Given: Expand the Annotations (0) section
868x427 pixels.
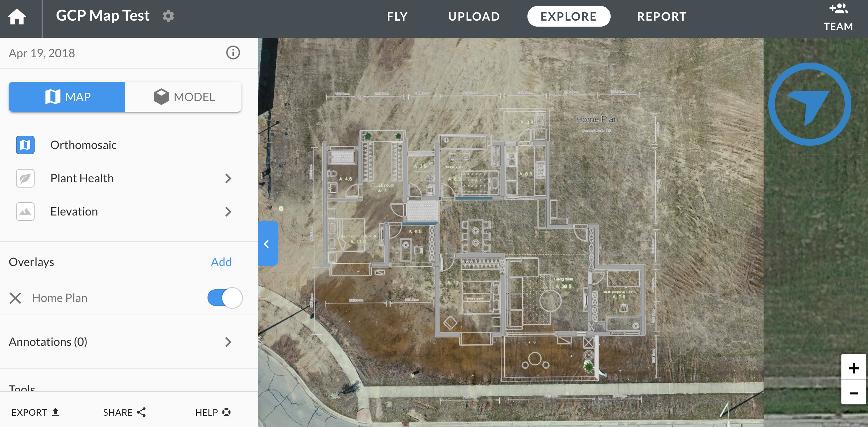Looking at the screenshot, I should (228, 342).
